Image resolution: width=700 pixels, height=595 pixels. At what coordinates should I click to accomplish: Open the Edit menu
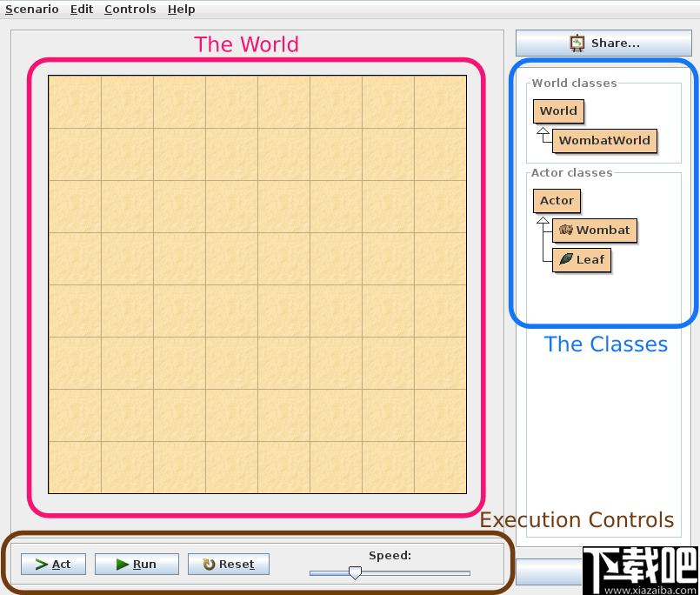(x=82, y=10)
